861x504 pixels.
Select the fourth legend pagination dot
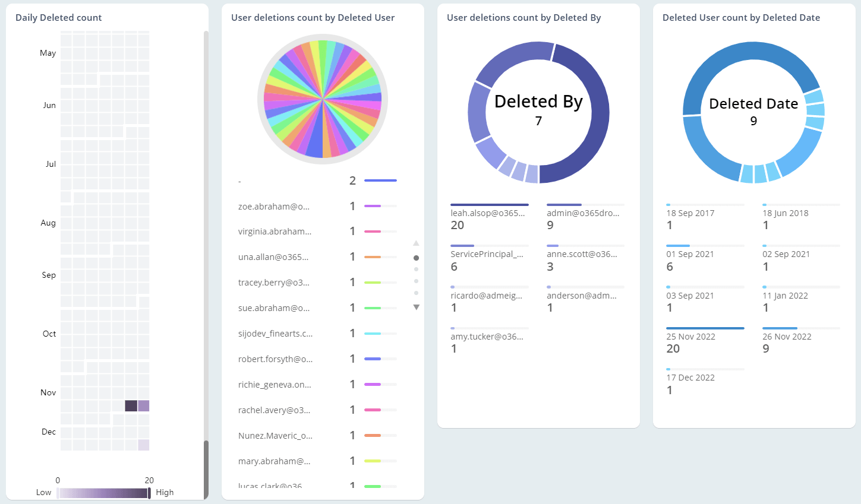coord(416,293)
